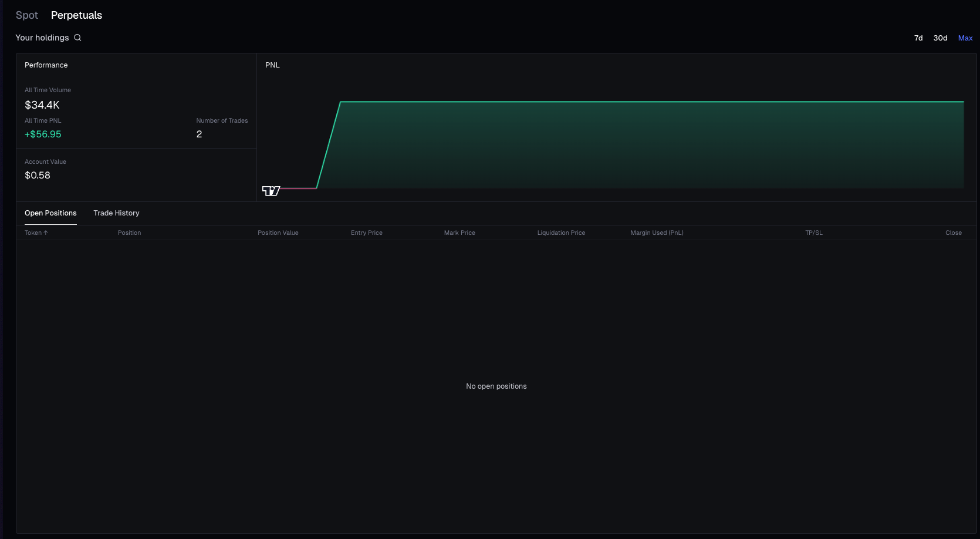The height and width of the screenshot is (539, 980).
Task: Select the Open Positions tab
Action: tap(50, 213)
